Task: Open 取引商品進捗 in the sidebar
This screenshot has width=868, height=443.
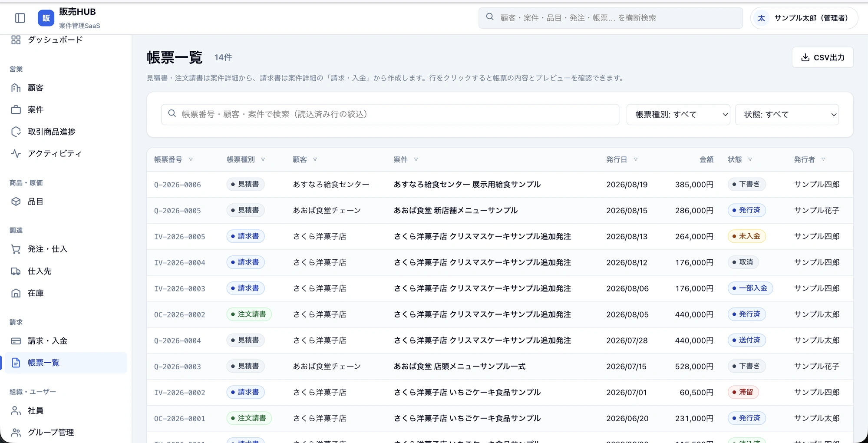Action: (66, 132)
